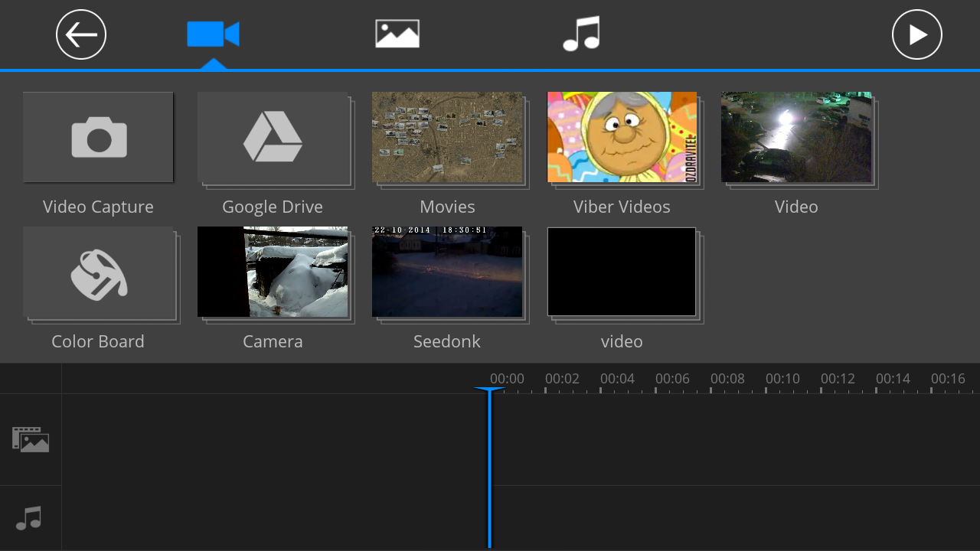Jump to 00:12 on the timeline ruler
Image resolution: width=980 pixels, height=551 pixels.
pyautogui.click(x=838, y=379)
